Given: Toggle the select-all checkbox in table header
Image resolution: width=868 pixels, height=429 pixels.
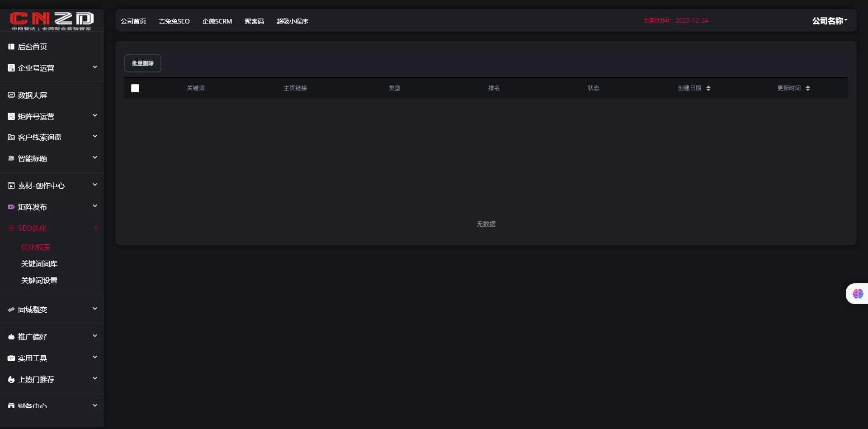Looking at the screenshot, I should [135, 88].
